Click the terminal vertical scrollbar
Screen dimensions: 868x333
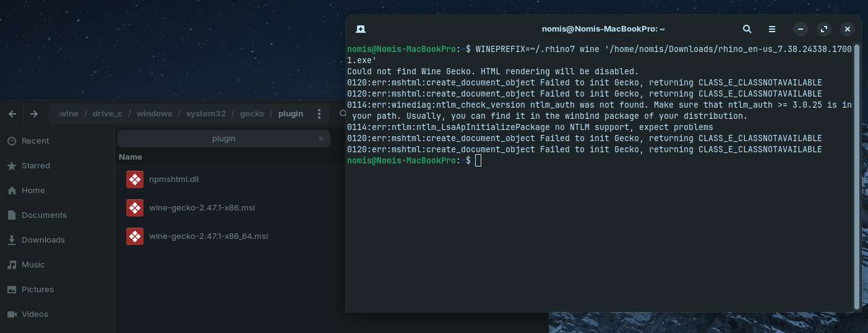(856, 176)
